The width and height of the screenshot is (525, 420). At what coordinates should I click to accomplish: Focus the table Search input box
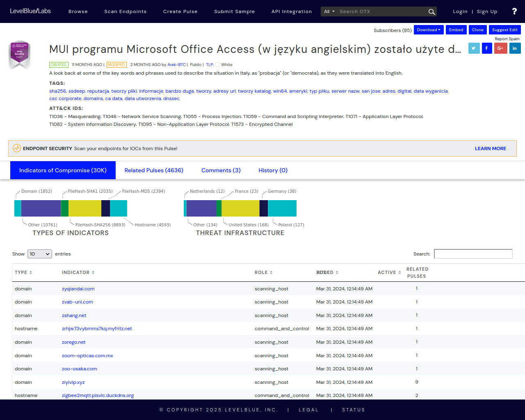(473, 254)
